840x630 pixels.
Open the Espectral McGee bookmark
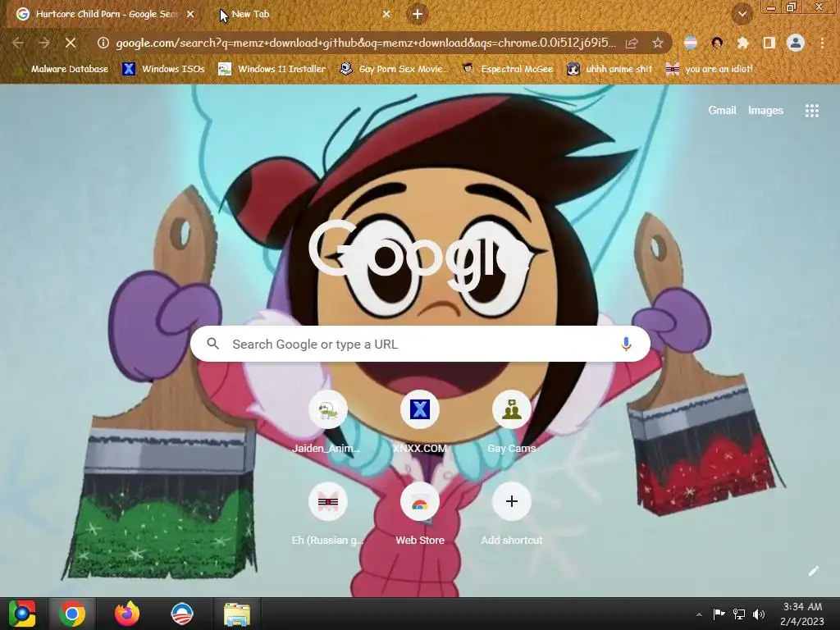tap(507, 69)
